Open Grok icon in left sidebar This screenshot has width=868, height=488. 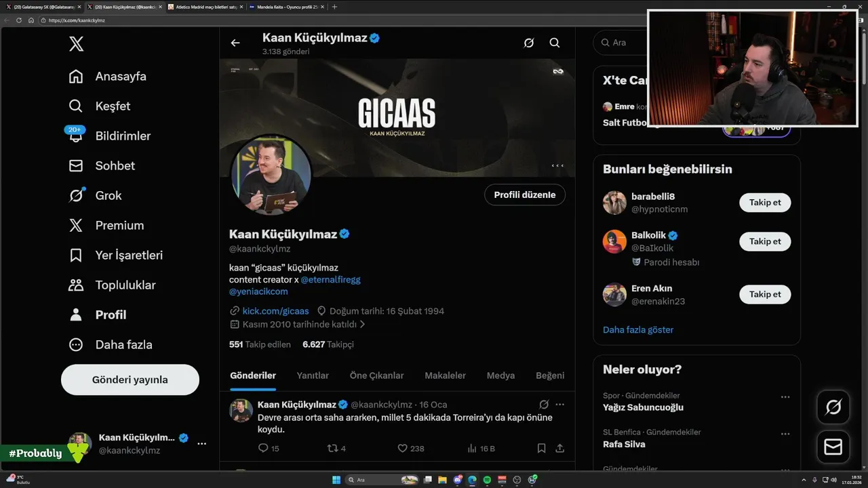(76, 196)
